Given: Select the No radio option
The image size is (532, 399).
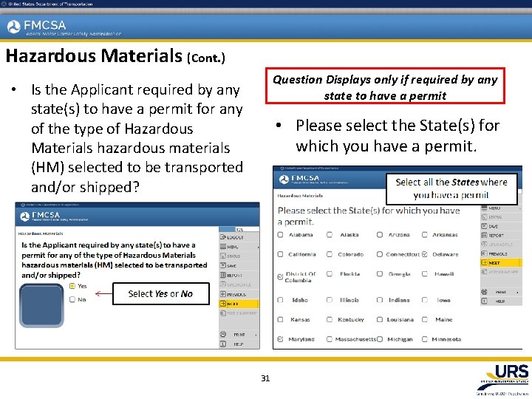Looking at the screenshot, I should (72, 299).
